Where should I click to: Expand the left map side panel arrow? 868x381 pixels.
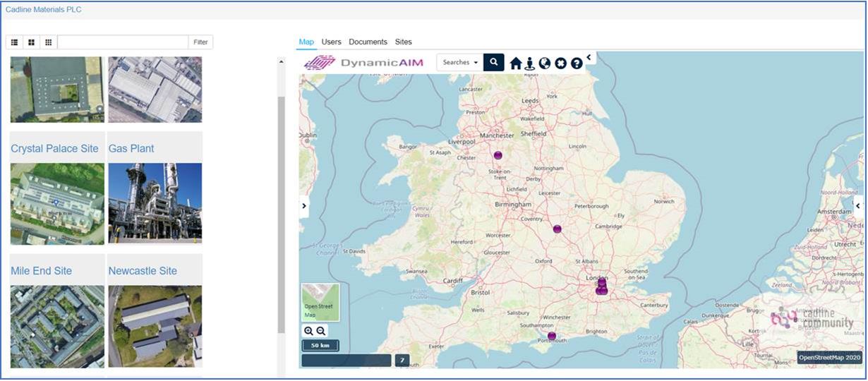(x=304, y=206)
